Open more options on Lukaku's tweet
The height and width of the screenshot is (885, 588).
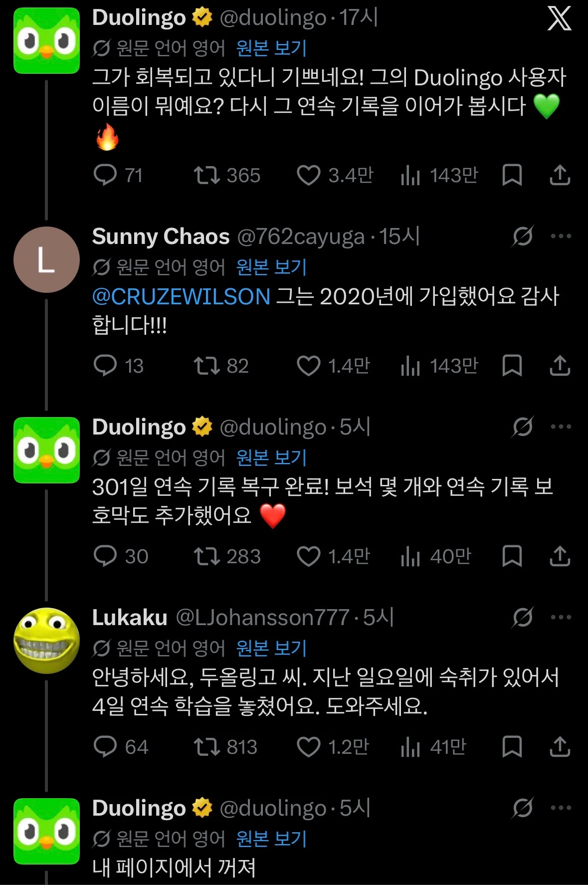(561, 617)
